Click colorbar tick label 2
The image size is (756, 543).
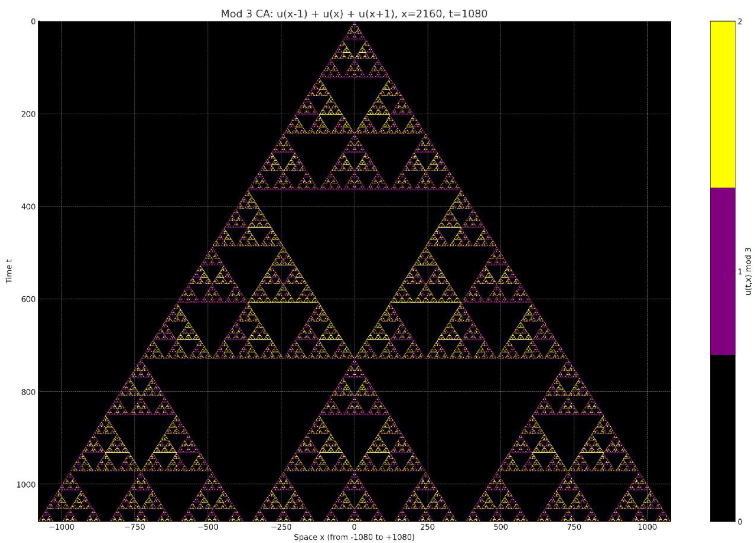point(740,22)
